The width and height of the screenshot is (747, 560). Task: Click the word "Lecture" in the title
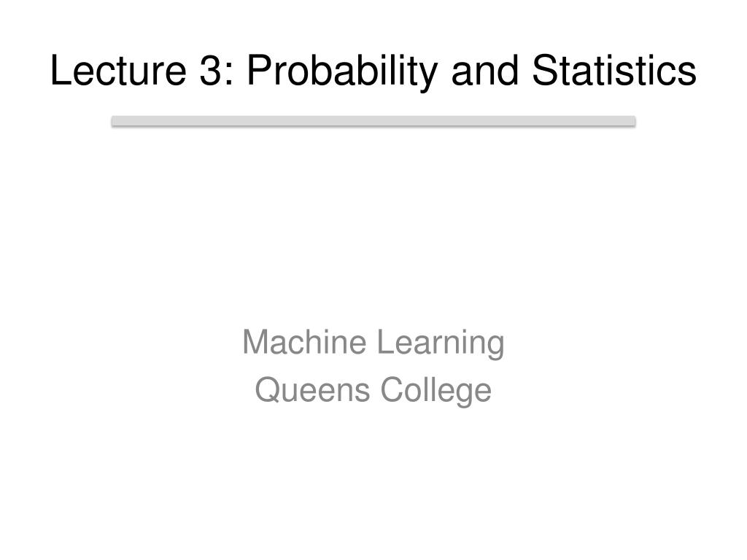coord(117,71)
